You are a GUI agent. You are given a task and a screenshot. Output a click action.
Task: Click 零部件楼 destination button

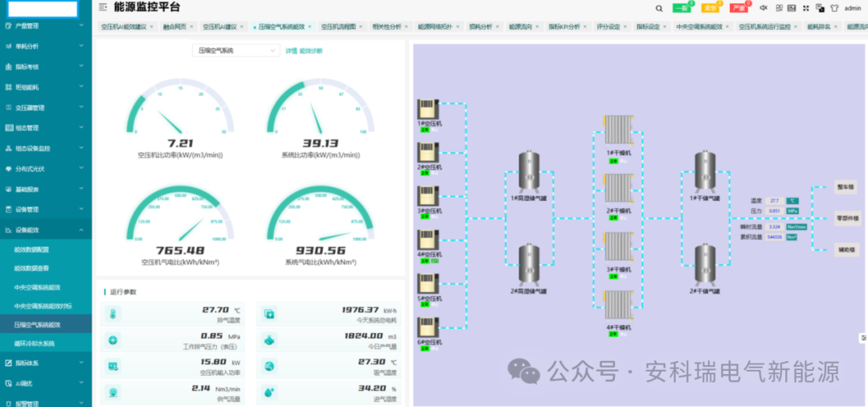point(848,218)
